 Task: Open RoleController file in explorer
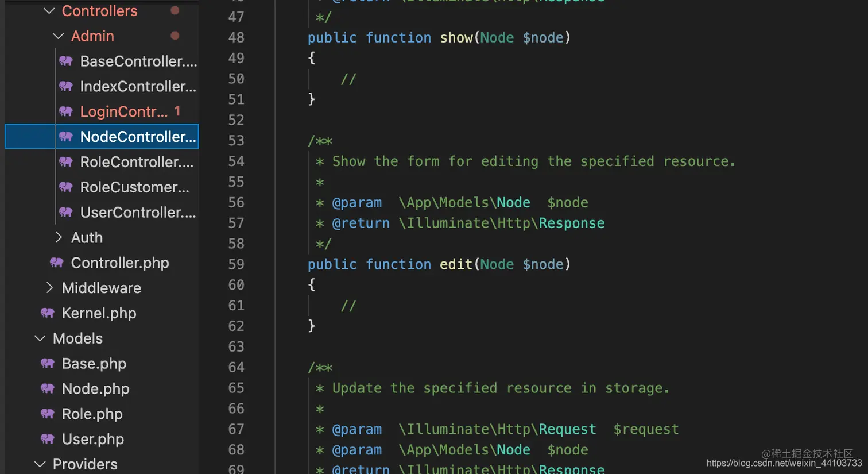coord(137,162)
